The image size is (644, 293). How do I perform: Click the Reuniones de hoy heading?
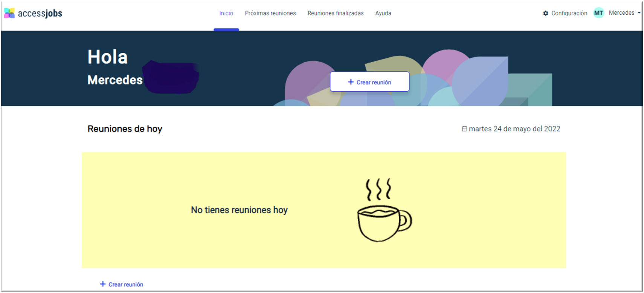(125, 129)
